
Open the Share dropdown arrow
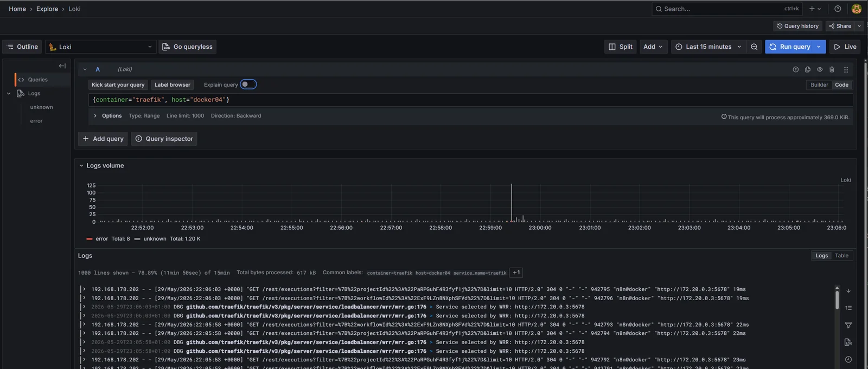pos(859,26)
